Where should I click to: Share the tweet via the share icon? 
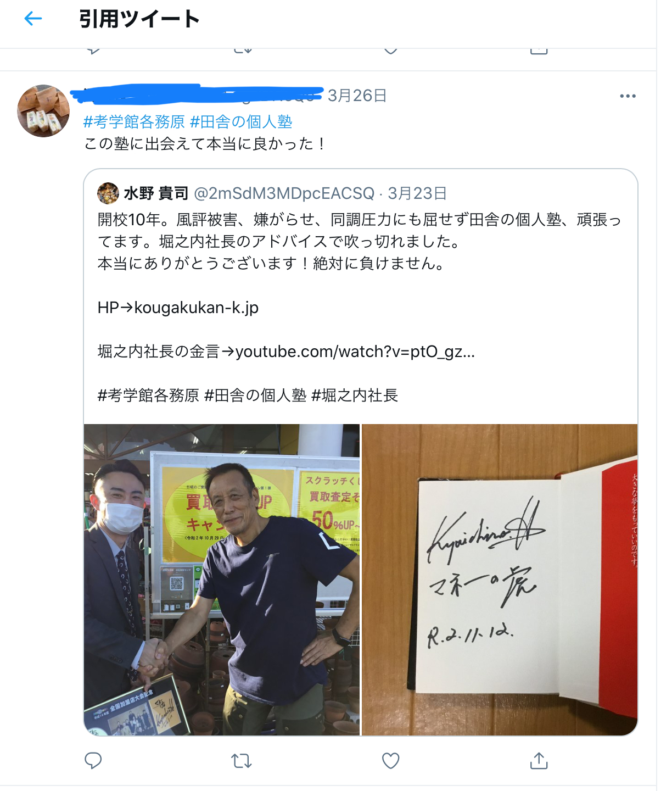(x=539, y=761)
